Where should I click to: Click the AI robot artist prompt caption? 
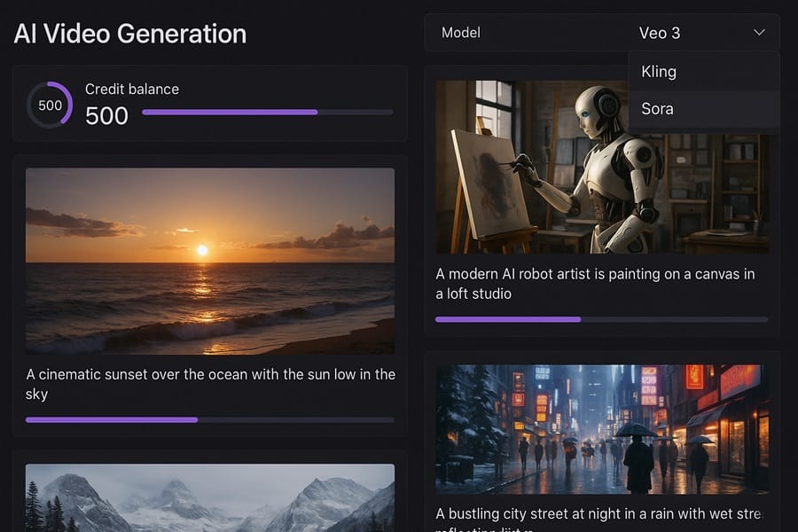tap(595, 284)
